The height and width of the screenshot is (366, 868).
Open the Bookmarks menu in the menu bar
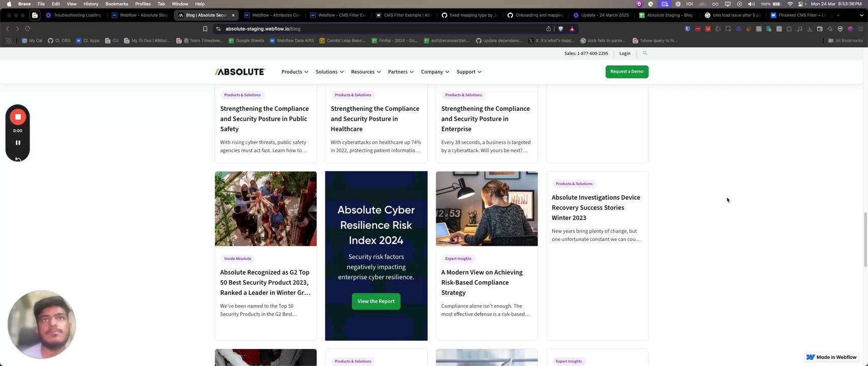(x=116, y=4)
